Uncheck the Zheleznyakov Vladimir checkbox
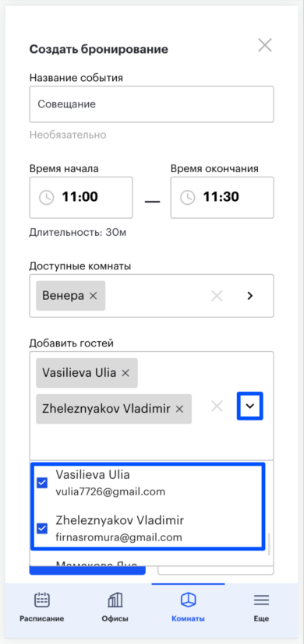Image resolution: width=304 pixels, height=644 pixels. coord(42,529)
